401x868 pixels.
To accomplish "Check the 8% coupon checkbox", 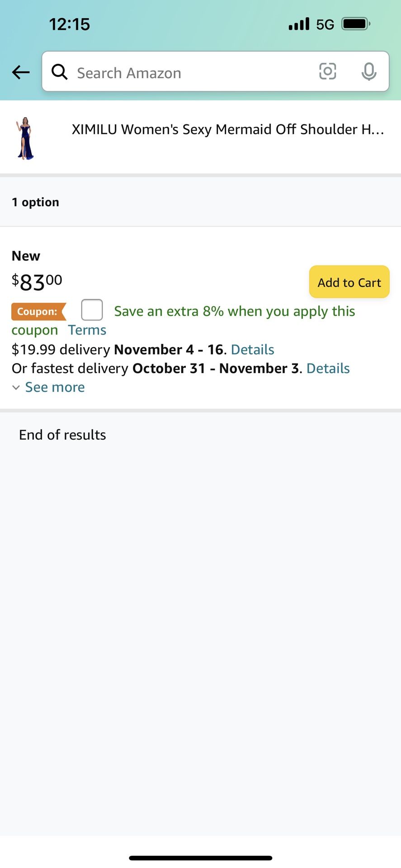I will point(92,310).
